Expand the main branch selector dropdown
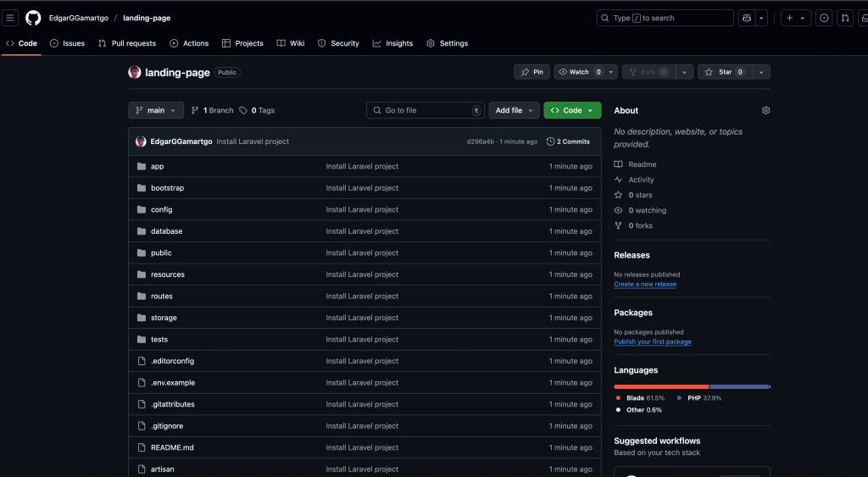The width and height of the screenshot is (868, 477). pyautogui.click(x=156, y=110)
